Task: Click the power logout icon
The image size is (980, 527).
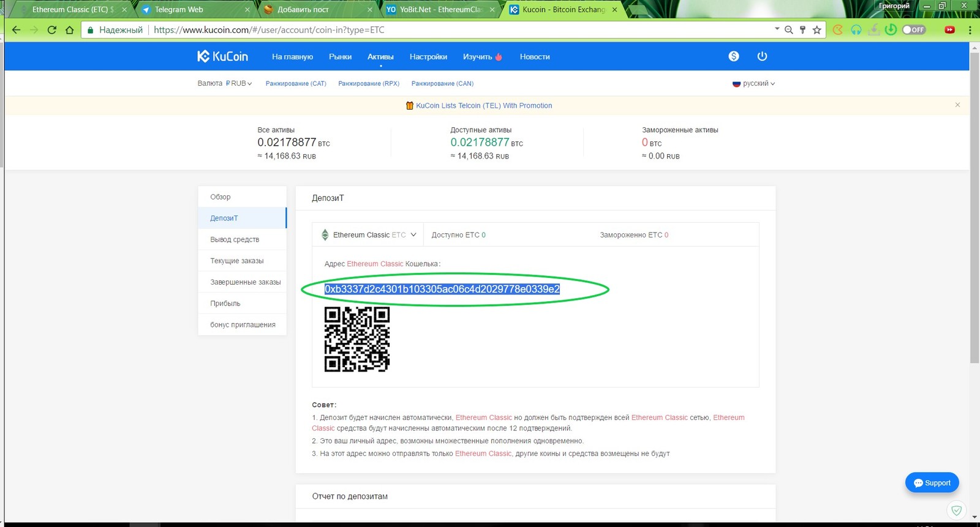Action: click(x=762, y=56)
